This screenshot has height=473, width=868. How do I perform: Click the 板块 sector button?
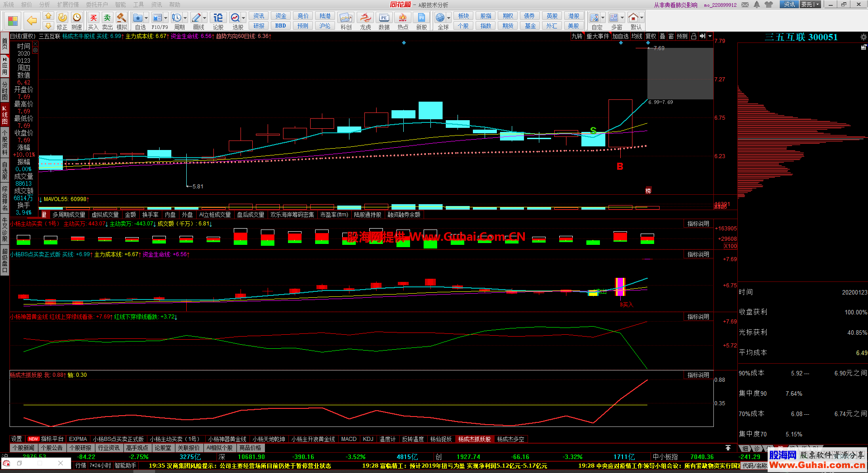pos(463,16)
